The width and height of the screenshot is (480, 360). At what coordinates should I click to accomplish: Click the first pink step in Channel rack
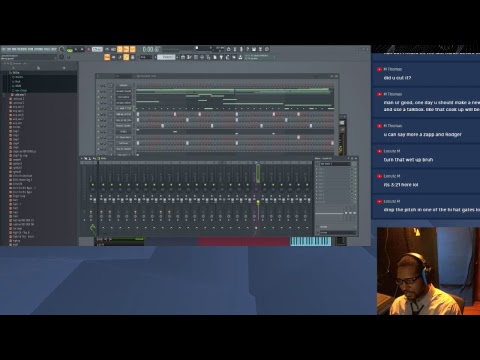175,114
